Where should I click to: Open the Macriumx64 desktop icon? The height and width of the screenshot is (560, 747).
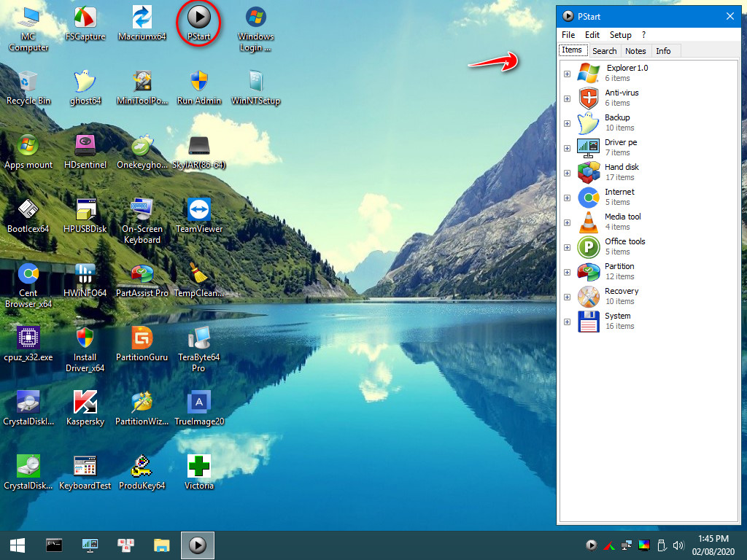[142, 23]
